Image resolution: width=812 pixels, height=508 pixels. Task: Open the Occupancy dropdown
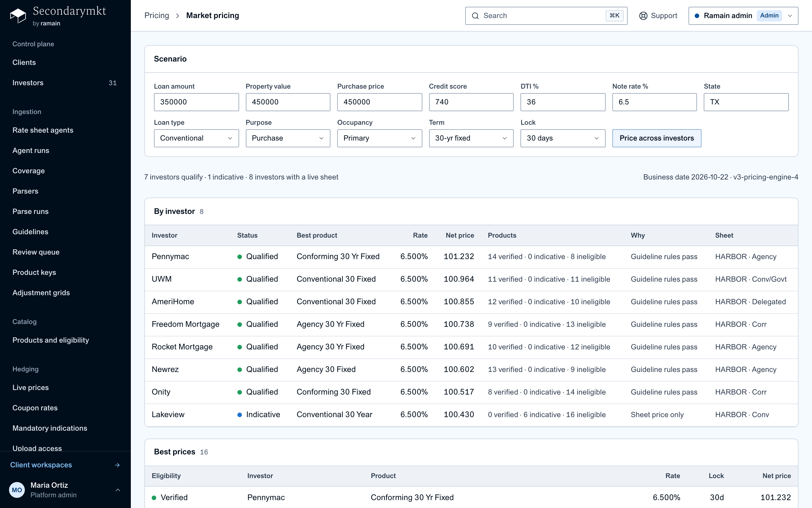pos(379,138)
